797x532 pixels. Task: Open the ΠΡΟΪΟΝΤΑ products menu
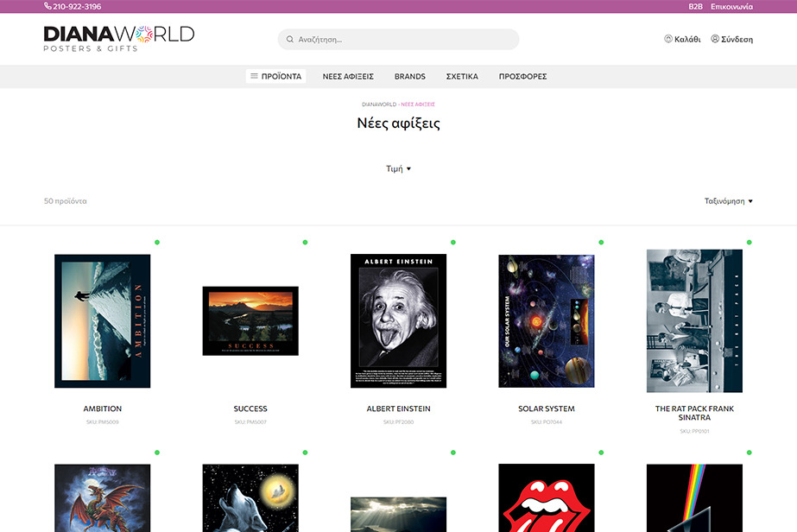pyautogui.click(x=276, y=76)
